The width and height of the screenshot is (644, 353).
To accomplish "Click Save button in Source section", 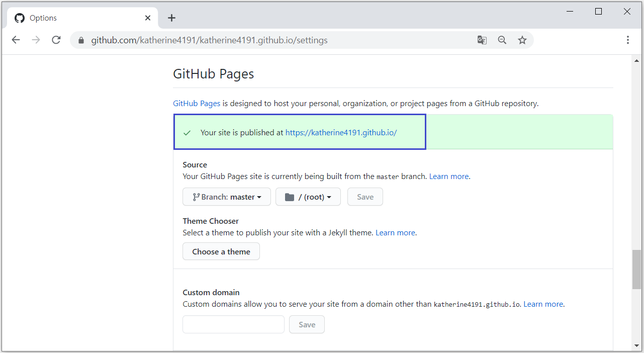I will click(x=365, y=197).
